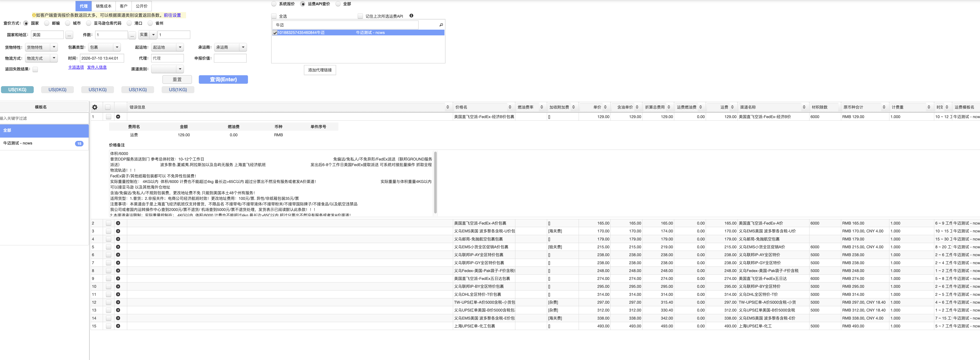Select the US(0KG) query history tab

[x=57, y=90]
